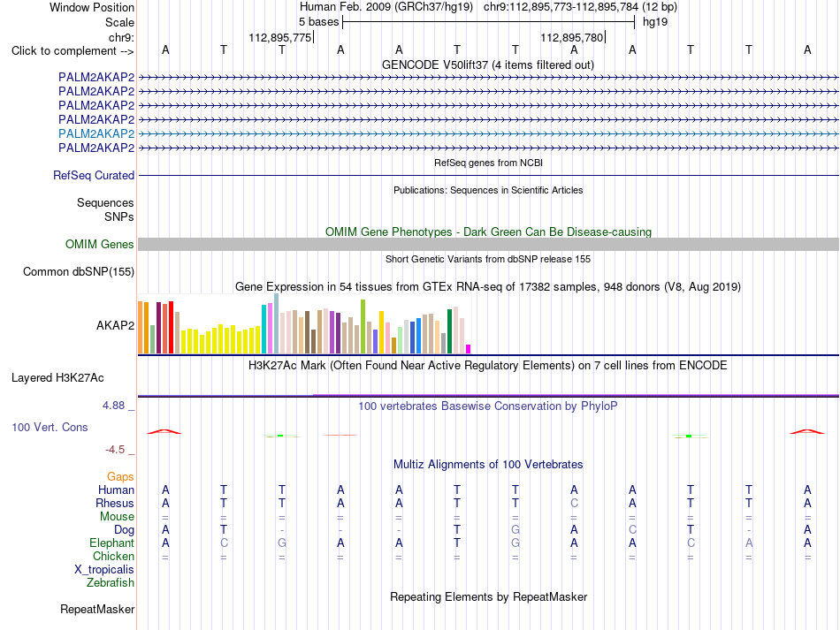Open the GTEx Gene Expression track title

point(487,287)
